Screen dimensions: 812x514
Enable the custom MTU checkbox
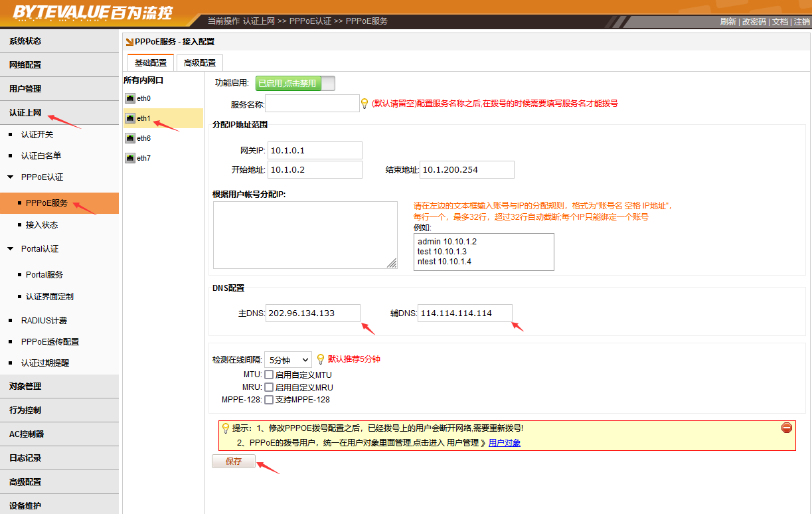pyautogui.click(x=269, y=375)
